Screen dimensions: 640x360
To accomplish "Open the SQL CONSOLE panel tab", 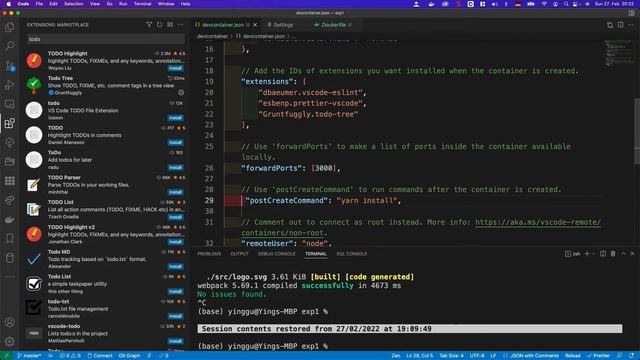I will tap(351, 254).
